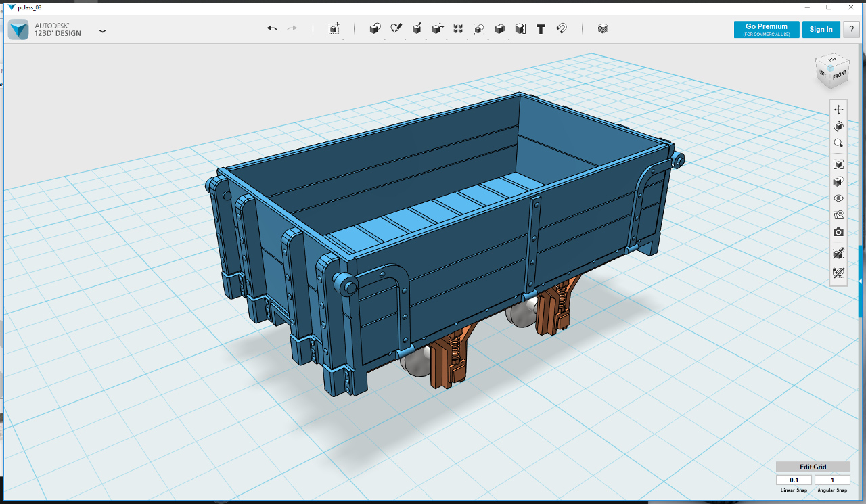Click the Angular Snap value field

(x=832, y=480)
